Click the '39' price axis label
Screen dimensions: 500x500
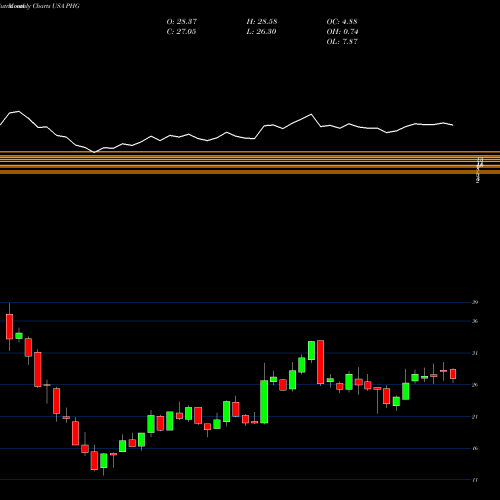pos(475,302)
